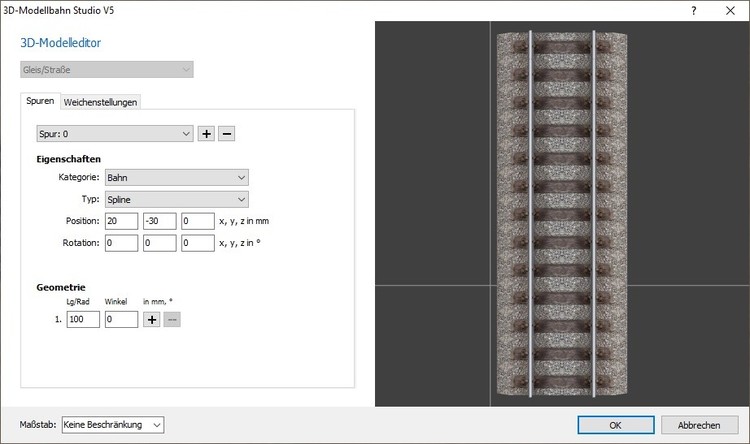
Task: Click the 'x, y, z in mm' unit text
Action: [244, 222]
